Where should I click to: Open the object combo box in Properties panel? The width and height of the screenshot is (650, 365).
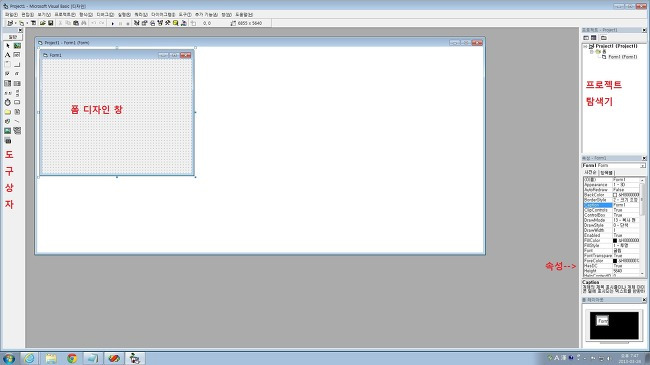click(643, 165)
